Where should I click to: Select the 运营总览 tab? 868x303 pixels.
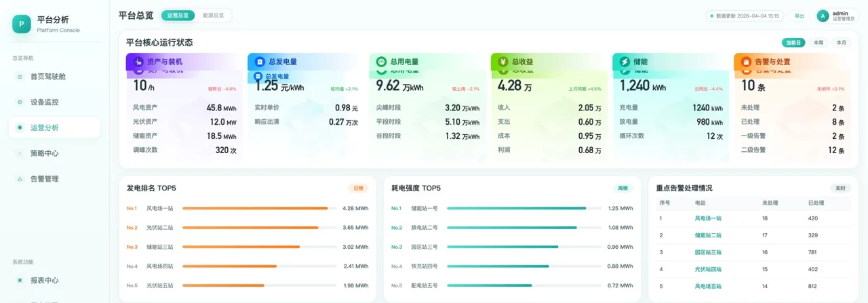[x=178, y=15]
